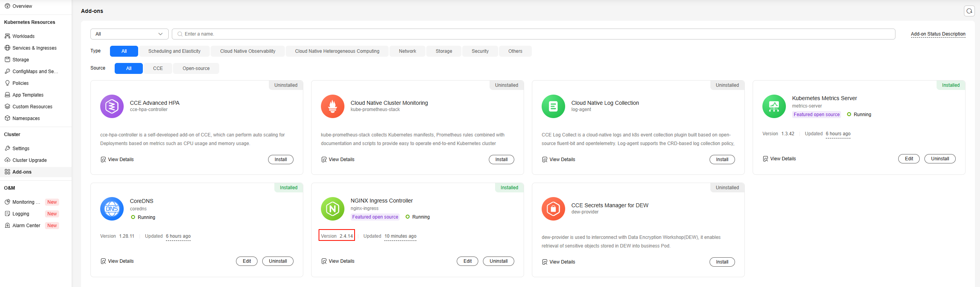Open the All filter dropdown

coord(129,34)
